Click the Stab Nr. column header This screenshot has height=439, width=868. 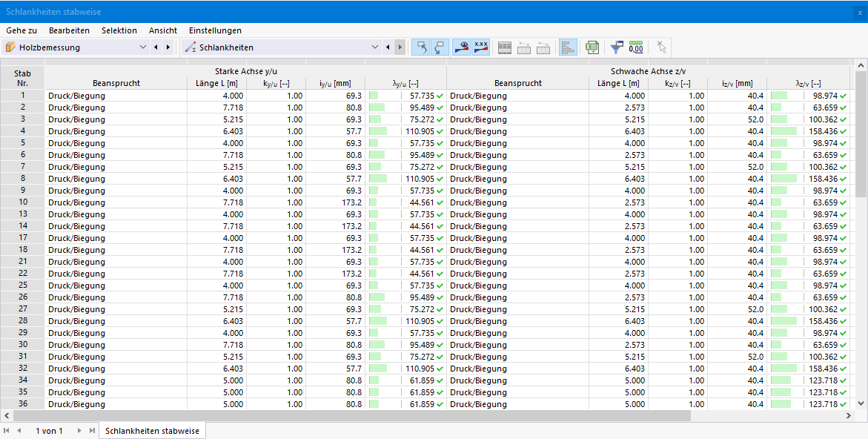coord(23,78)
